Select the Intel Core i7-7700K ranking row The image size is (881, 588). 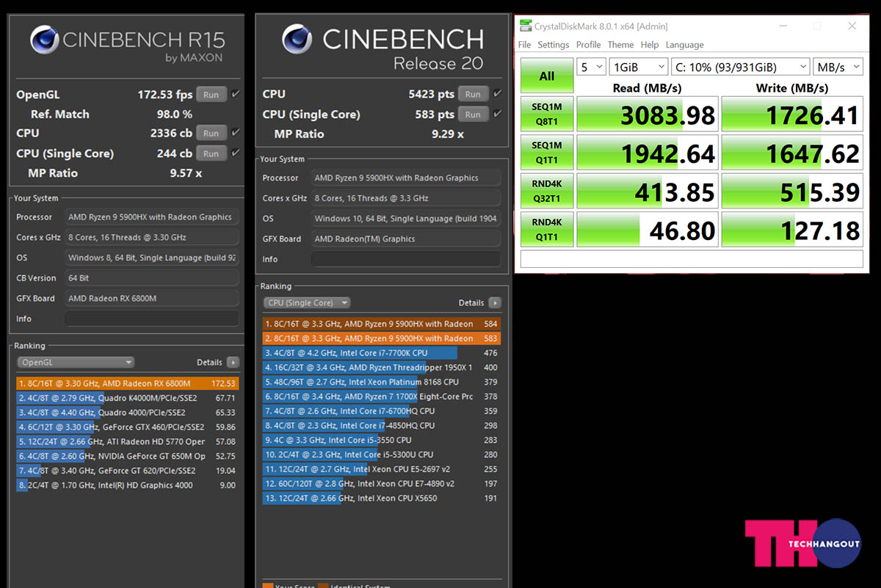(x=382, y=353)
